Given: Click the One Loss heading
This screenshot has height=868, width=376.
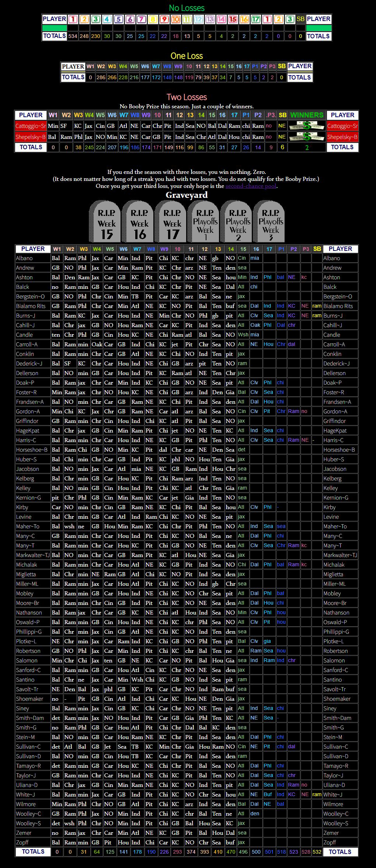Looking at the screenshot, I should point(187,56).
